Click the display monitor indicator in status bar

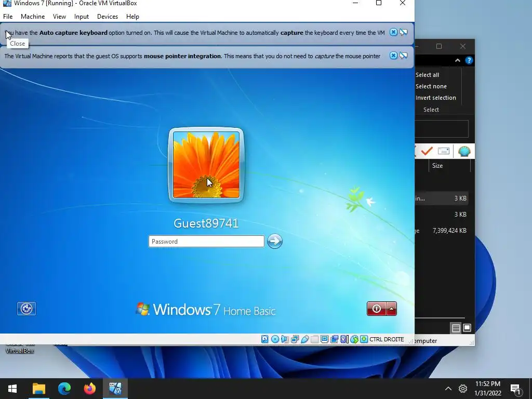(x=324, y=339)
